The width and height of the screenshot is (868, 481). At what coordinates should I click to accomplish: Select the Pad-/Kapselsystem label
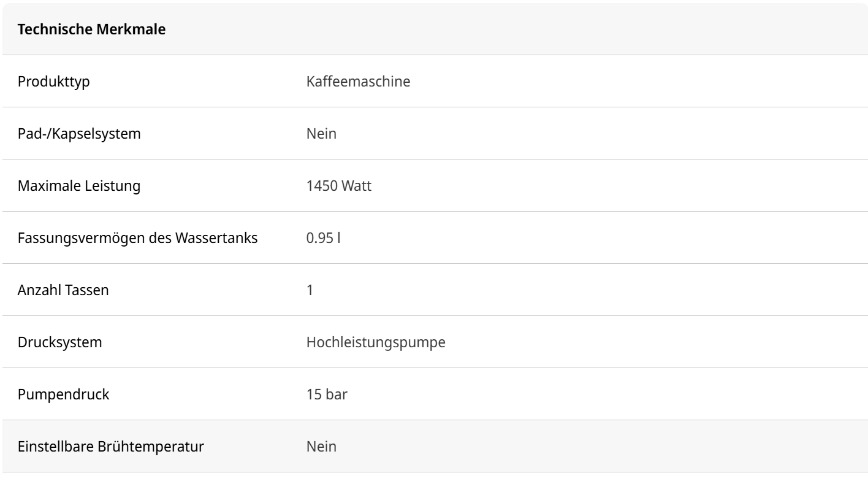[x=79, y=133]
